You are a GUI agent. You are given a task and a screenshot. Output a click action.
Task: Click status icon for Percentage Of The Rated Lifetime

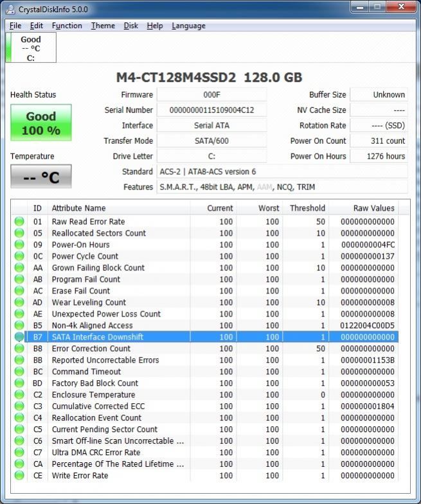point(19,464)
